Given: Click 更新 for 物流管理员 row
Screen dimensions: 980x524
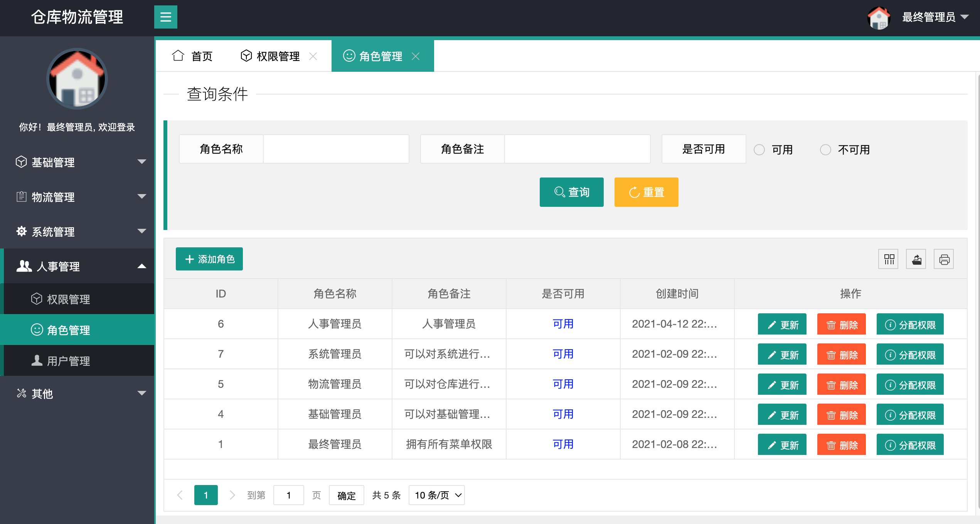Looking at the screenshot, I should click(x=782, y=384).
